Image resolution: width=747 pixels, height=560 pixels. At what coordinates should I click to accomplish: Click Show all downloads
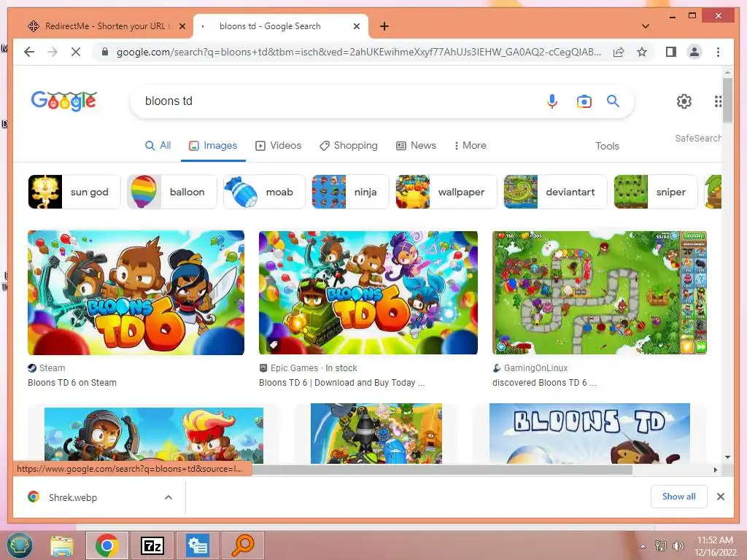[x=679, y=496]
